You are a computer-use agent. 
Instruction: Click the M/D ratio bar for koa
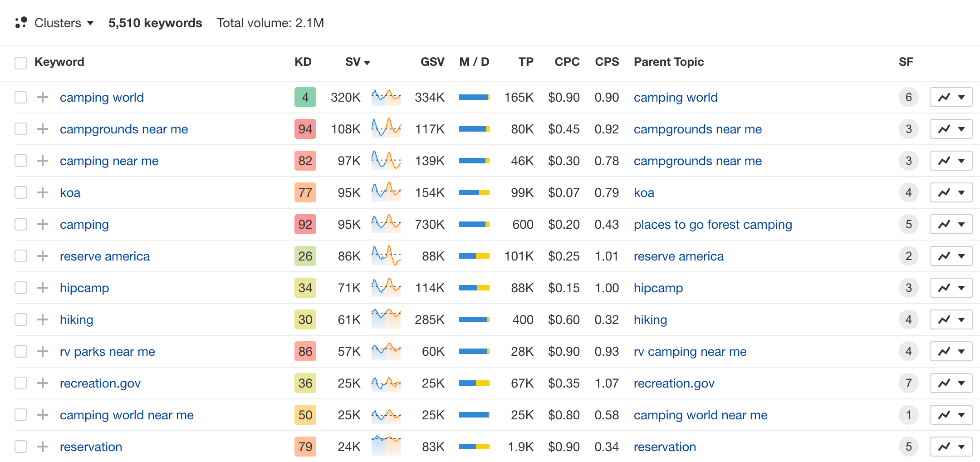tap(474, 192)
